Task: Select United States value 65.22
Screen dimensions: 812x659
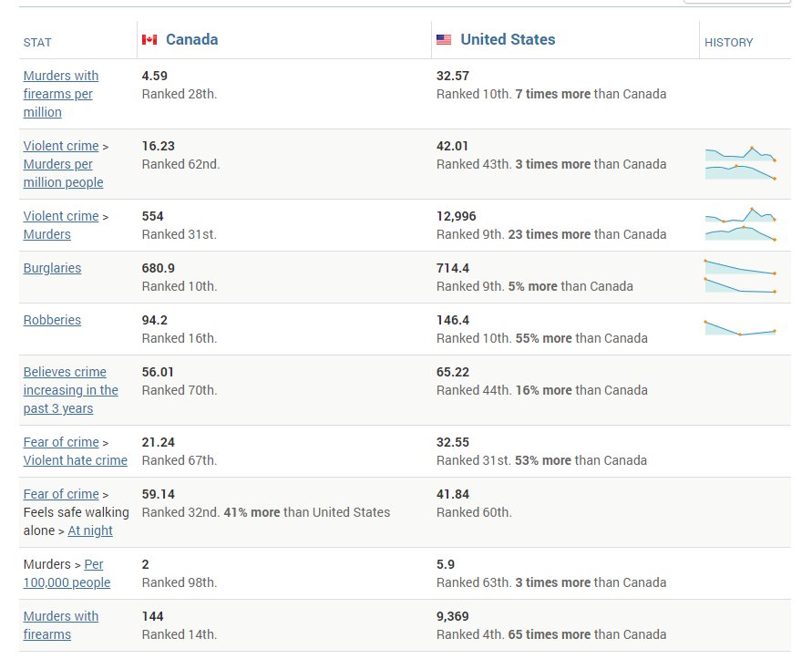Action: click(453, 372)
